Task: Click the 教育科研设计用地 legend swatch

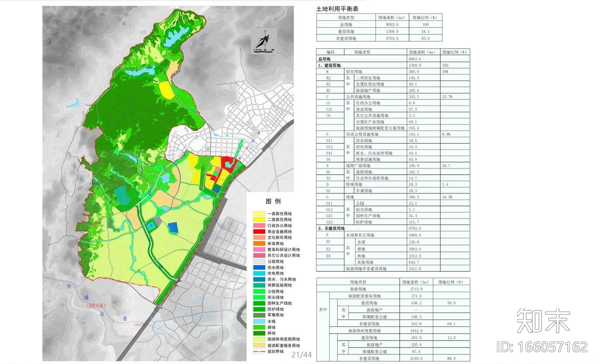Action: (259, 250)
